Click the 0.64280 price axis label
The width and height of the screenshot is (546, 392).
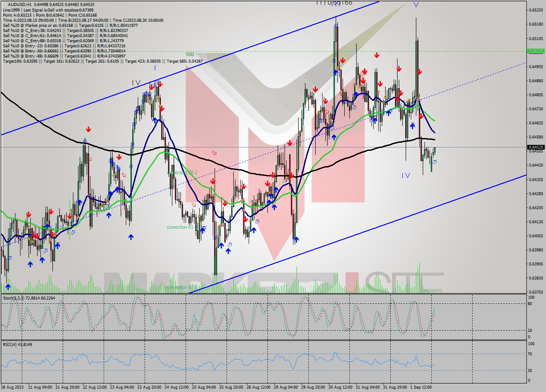click(x=536, y=193)
